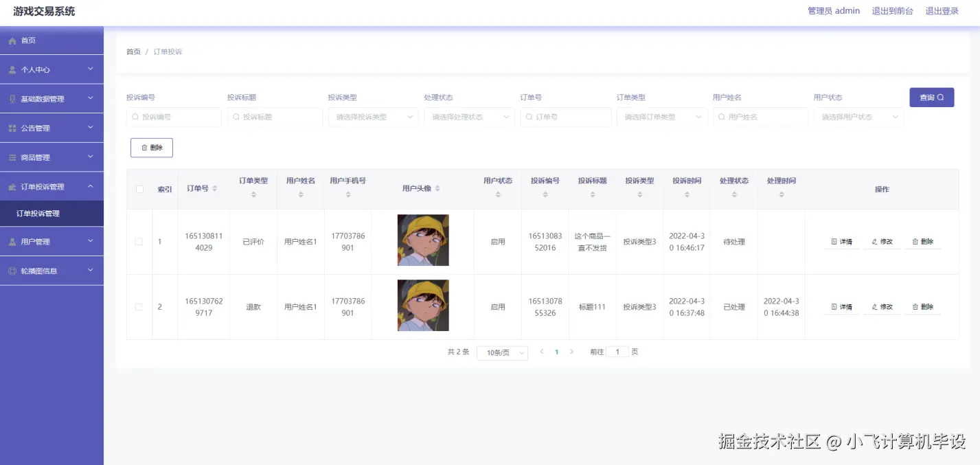Toggle the select-all checkbox in table header

point(139,189)
